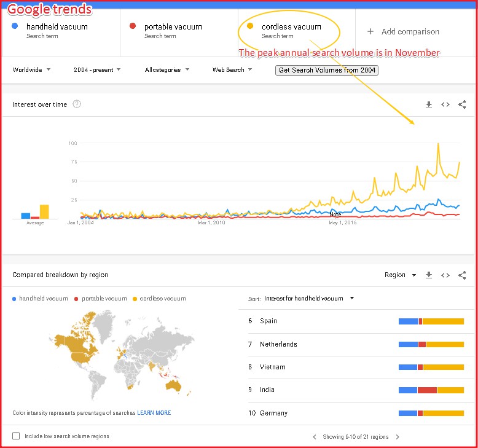478x448 pixels.
Task: Share the Interest over time chart
Action: click(462, 104)
